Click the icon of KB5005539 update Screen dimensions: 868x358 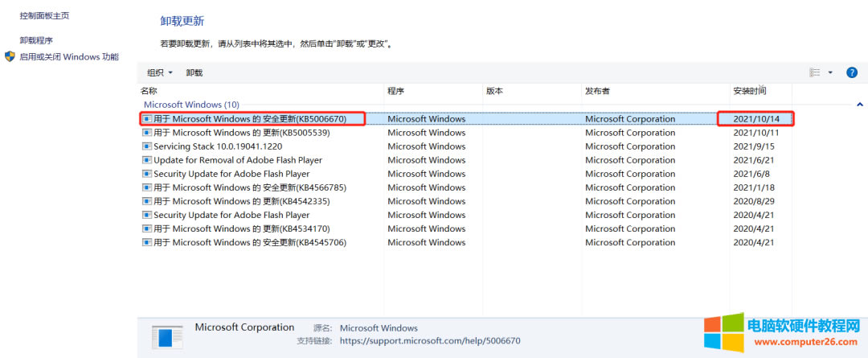pos(146,133)
